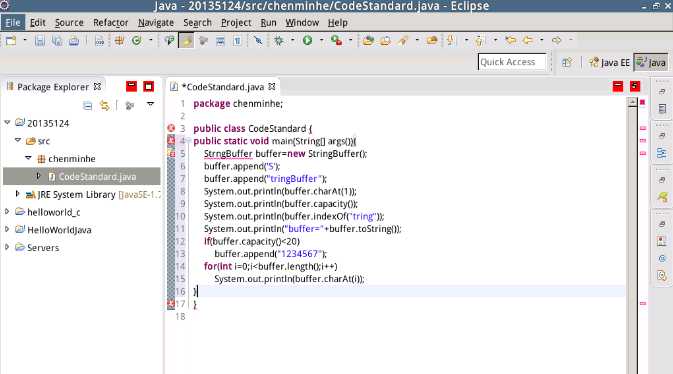Click the Forward navigation arrow icon
The image size is (673, 374).
tap(557, 41)
